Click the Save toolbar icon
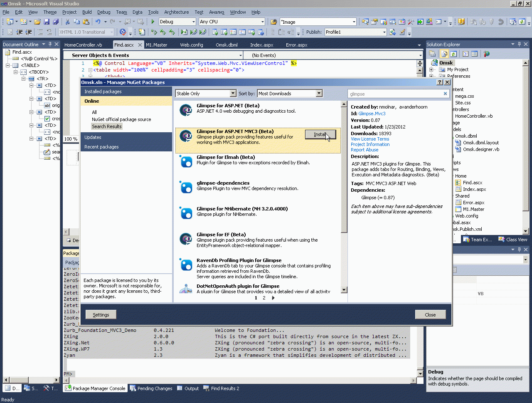The height and width of the screenshot is (403, 532). (47, 22)
